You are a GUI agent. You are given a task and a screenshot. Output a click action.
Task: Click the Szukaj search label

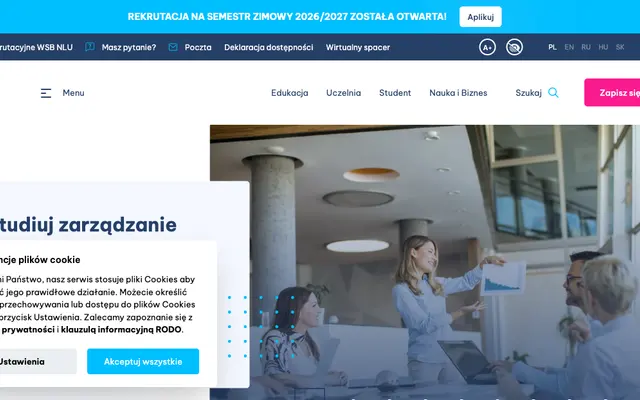(x=528, y=93)
